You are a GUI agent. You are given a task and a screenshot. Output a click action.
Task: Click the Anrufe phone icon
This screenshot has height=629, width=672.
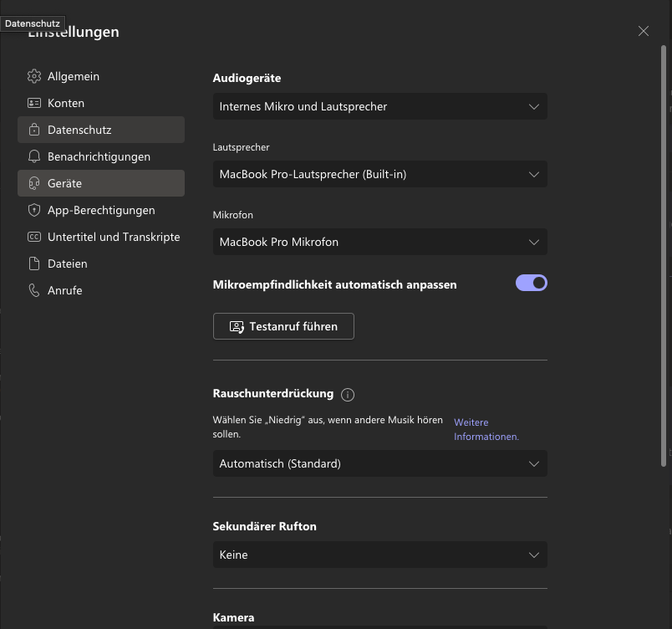(x=34, y=290)
